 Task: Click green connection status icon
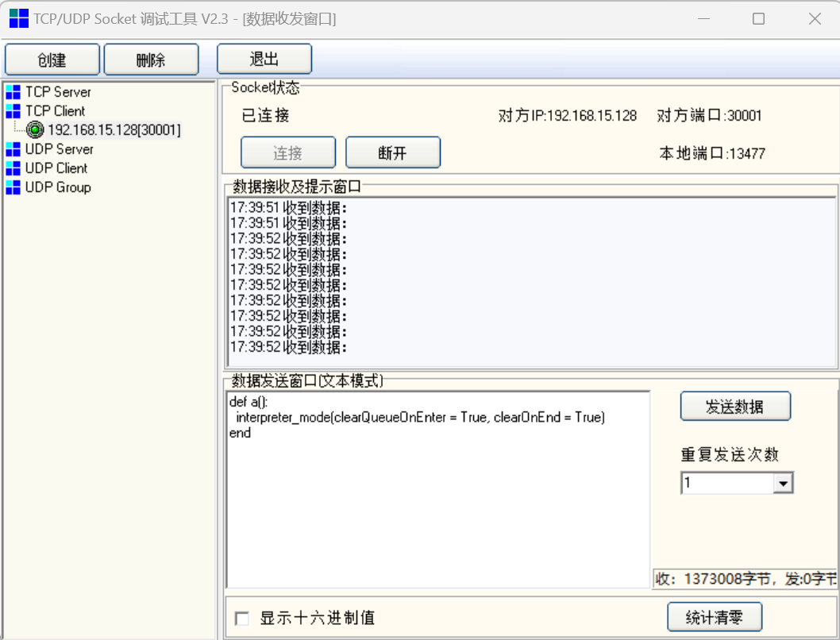[x=35, y=130]
